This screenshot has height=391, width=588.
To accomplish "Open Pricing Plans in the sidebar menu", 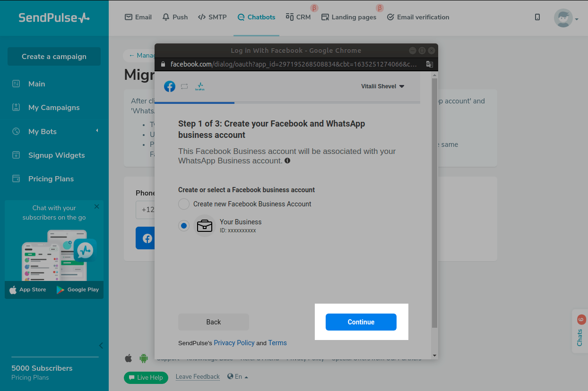I will [51, 178].
